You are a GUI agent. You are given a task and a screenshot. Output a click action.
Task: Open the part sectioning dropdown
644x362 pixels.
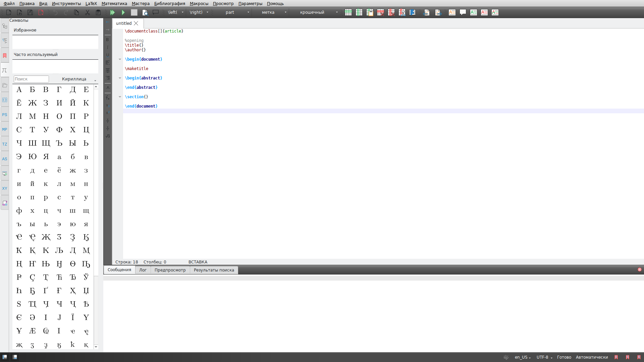(237, 12)
